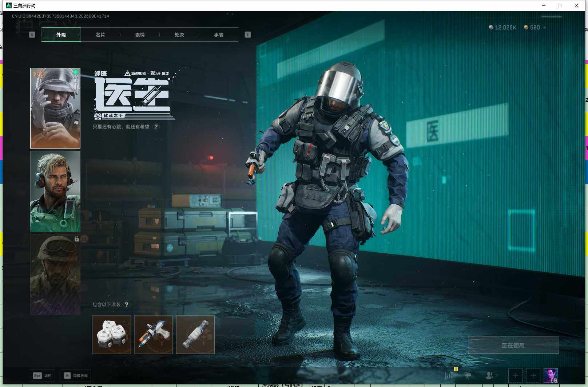The width and height of the screenshot is (588, 387).
Task: Click the 三角洲行动 app icon in title bar
Action: pos(9,5)
